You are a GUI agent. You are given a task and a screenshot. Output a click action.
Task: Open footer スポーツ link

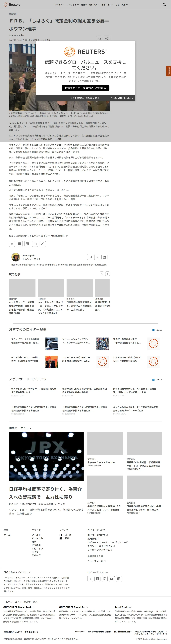click(36, 555)
